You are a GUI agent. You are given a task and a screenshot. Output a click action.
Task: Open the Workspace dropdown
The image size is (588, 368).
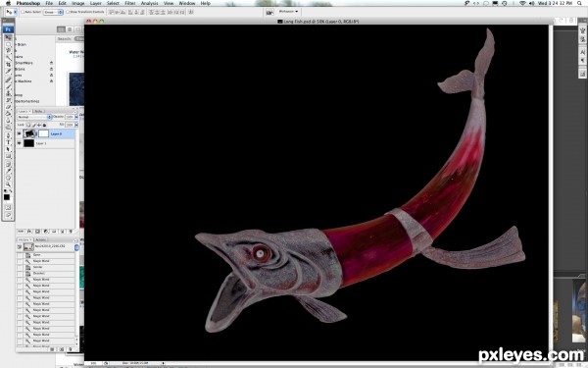(x=288, y=12)
